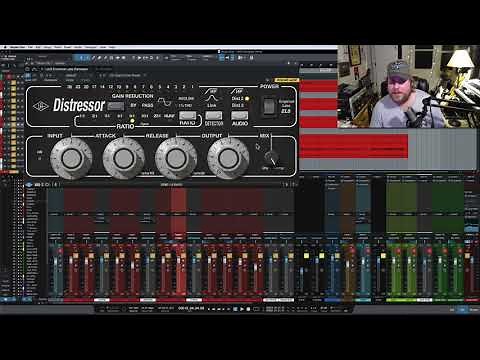This screenshot has width=480, height=360.
Task: Click the Distressor OUTPUT knob
Action: pyautogui.click(x=228, y=158)
